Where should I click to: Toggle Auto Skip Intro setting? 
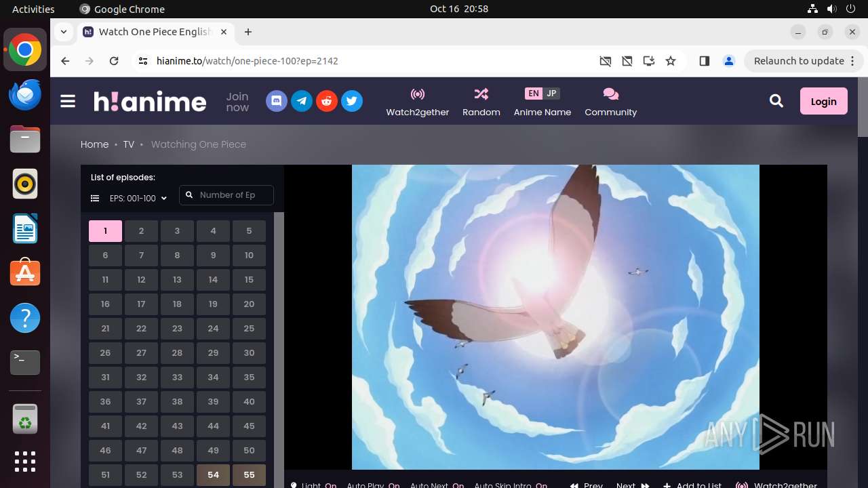[x=511, y=485]
